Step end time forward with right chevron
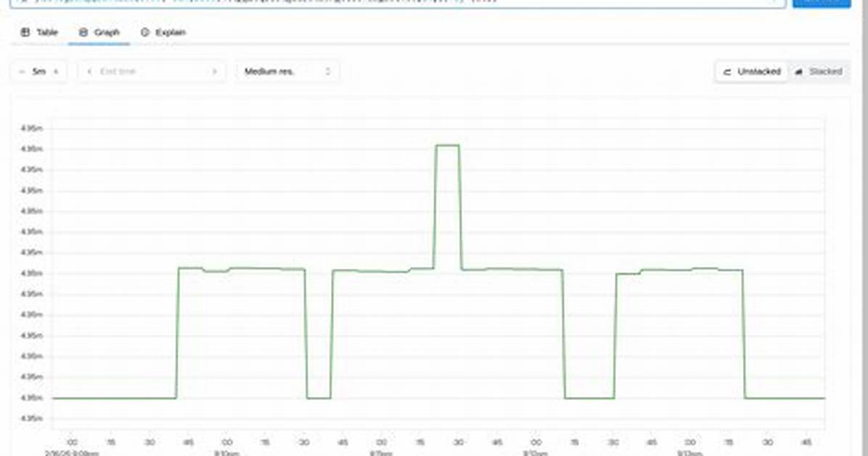The height and width of the screenshot is (456, 868). [214, 71]
